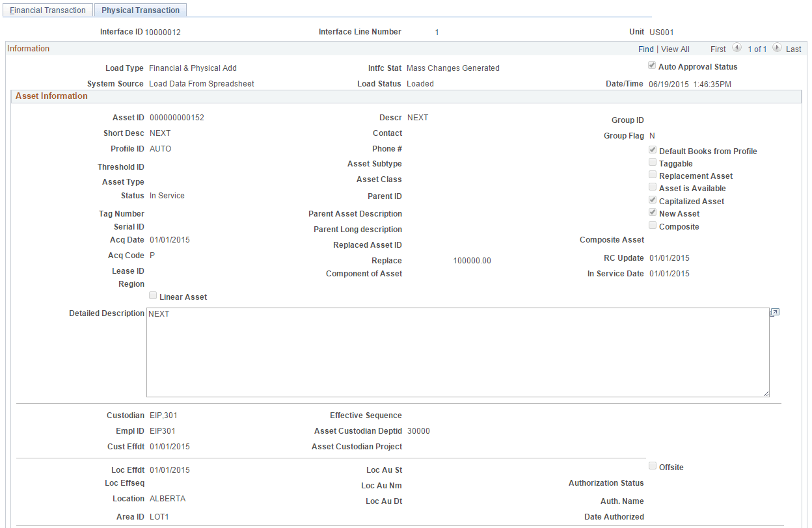Disable the New Asset checkbox
The height and width of the screenshot is (528, 812).
tap(653, 212)
